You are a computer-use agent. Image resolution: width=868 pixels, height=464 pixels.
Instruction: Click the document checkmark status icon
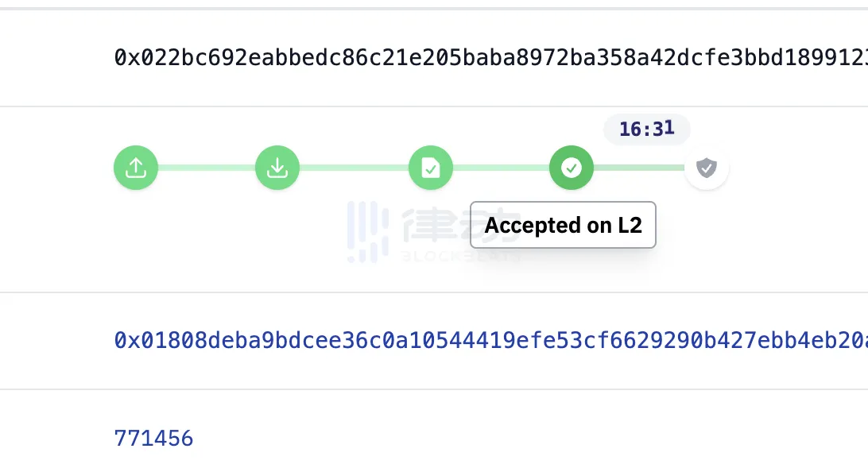point(430,168)
